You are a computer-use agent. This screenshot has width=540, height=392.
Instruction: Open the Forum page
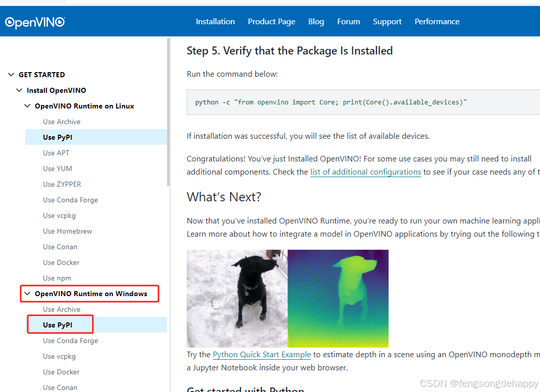[x=348, y=21]
